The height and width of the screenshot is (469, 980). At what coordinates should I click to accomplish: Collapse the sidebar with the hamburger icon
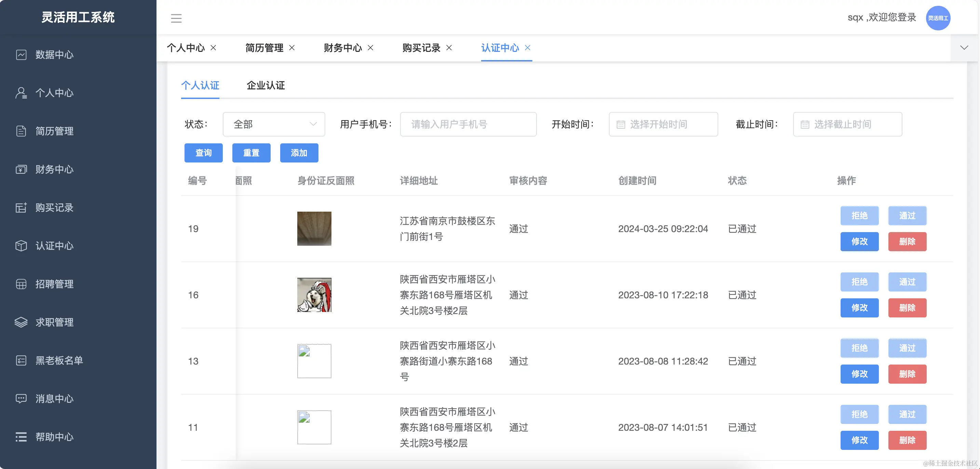(176, 18)
